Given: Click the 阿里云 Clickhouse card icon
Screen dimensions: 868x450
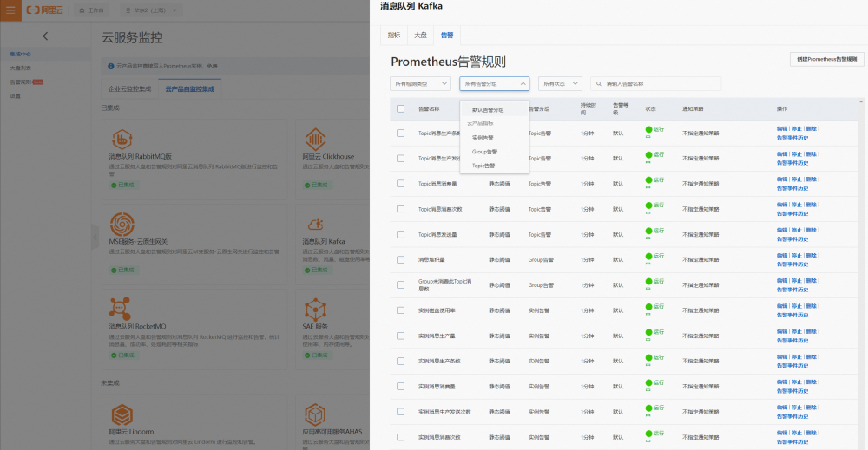Looking at the screenshot, I should click(316, 139).
